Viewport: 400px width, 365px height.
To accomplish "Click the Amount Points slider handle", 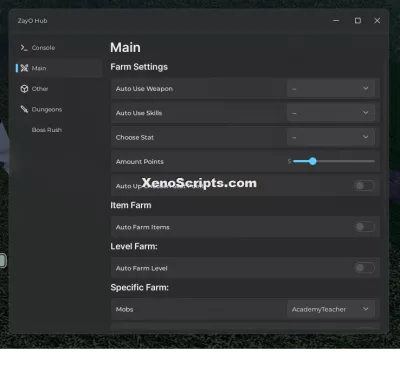I will (312, 161).
